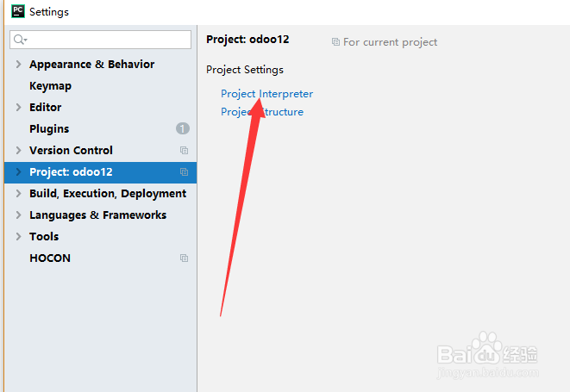This screenshot has height=392, width=570.
Task: Click the per-project icon beside Project: odoo12
Action: click(184, 171)
